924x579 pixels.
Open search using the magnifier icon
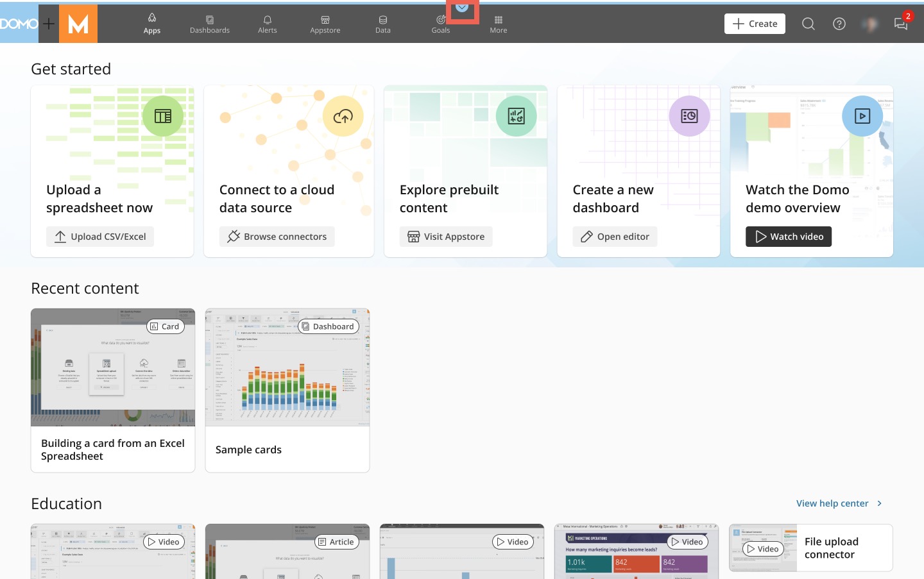(x=808, y=24)
